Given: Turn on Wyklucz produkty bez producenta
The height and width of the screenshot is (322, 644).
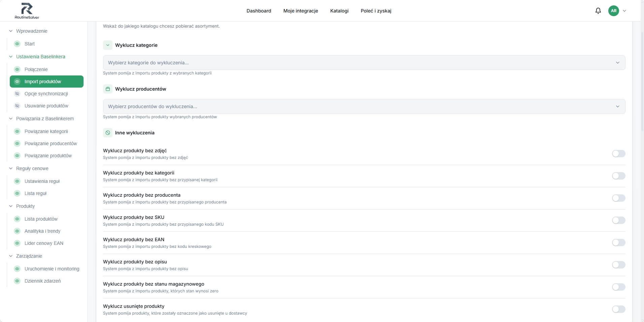Looking at the screenshot, I should click(x=618, y=198).
